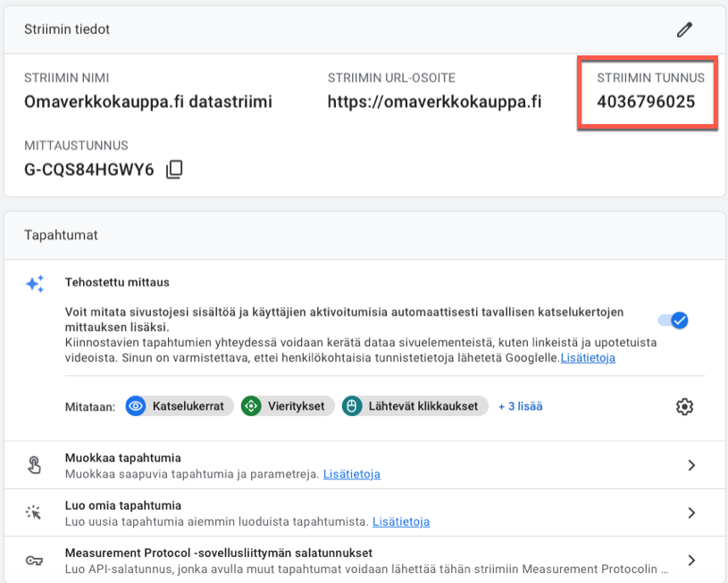Select the Vieritykset chip
Image resolution: width=728 pixels, height=583 pixels.
[x=288, y=406]
